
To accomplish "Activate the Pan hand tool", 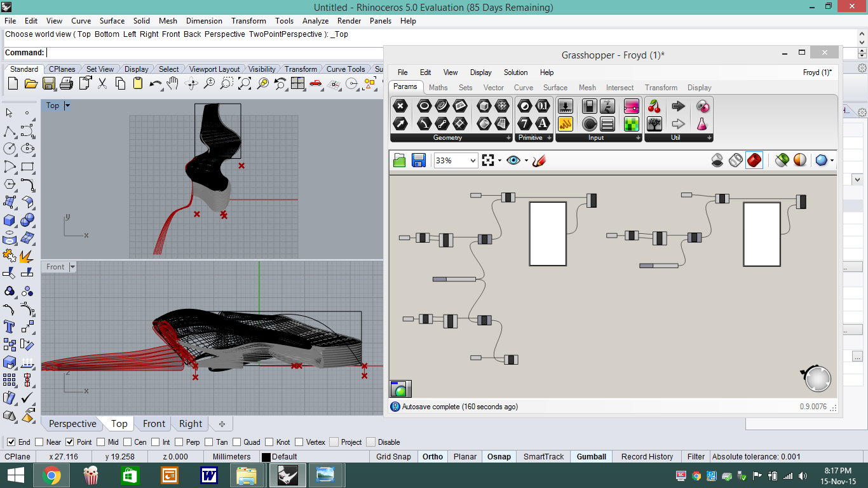I will point(173,83).
